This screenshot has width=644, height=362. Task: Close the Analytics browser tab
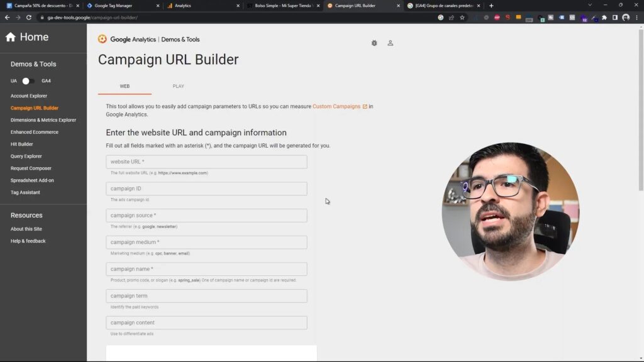click(x=238, y=6)
